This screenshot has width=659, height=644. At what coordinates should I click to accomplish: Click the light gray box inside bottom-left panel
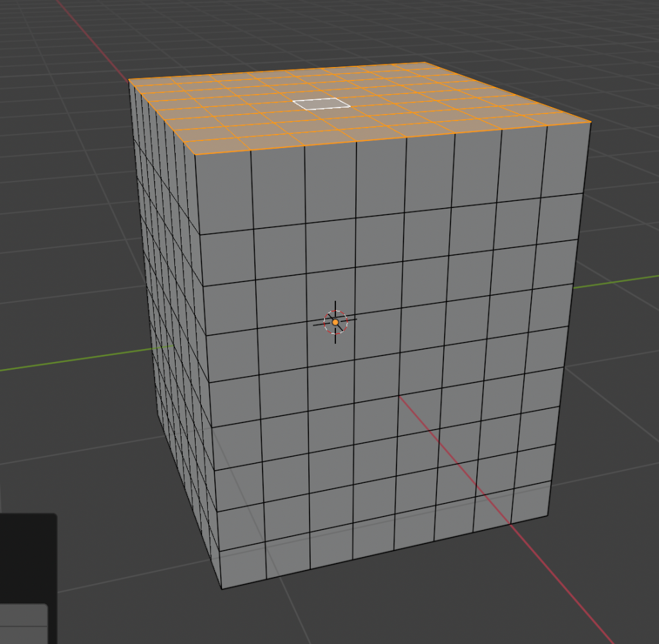[x=23, y=623]
